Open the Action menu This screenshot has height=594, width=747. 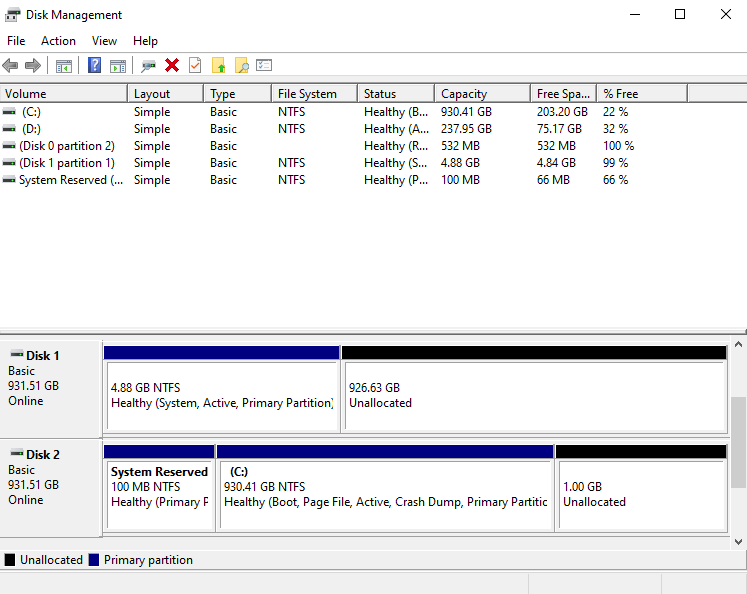click(58, 41)
